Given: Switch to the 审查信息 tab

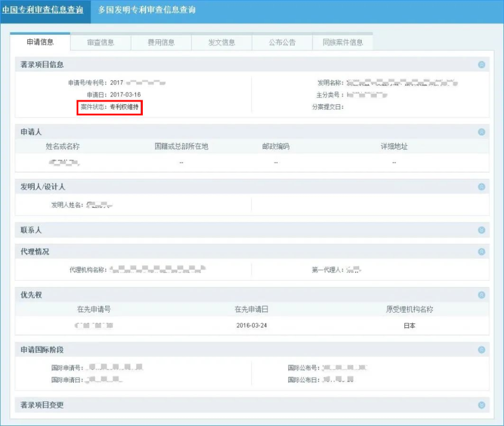Looking at the screenshot, I should [x=100, y=41].
